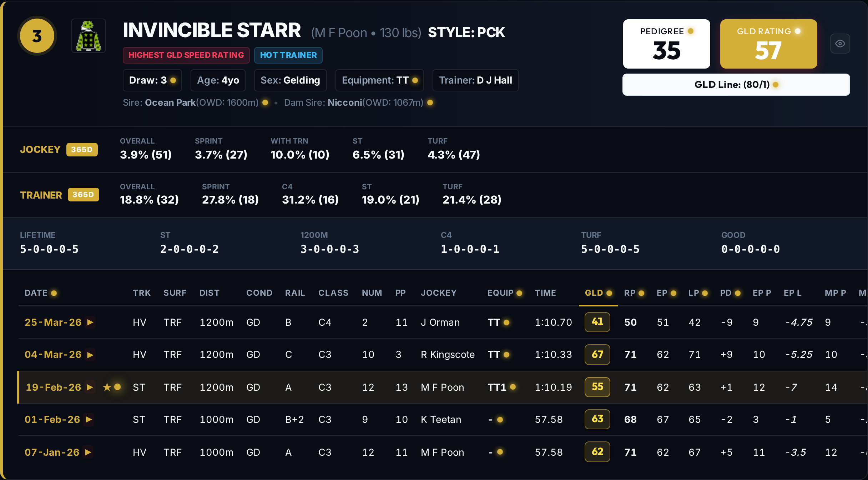Click the info dot after Ocean Park sire
The height and width of the screenshot is (480, 868).
(265, 102)
